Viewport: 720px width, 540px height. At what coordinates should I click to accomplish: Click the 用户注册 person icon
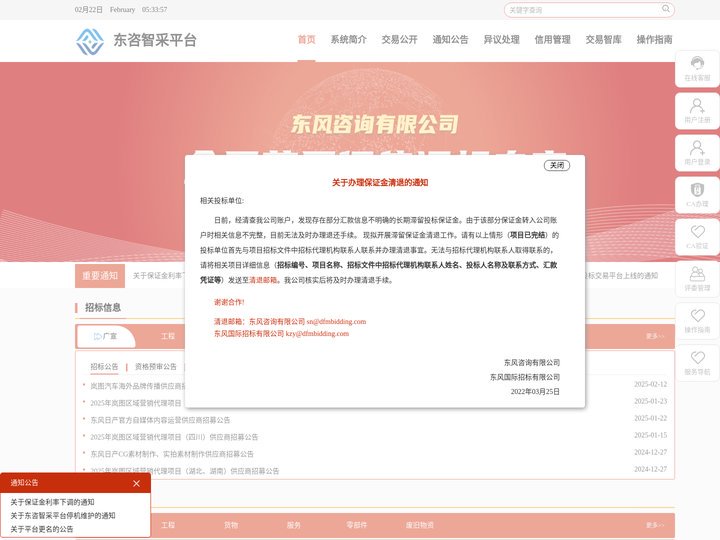(697, 106)
